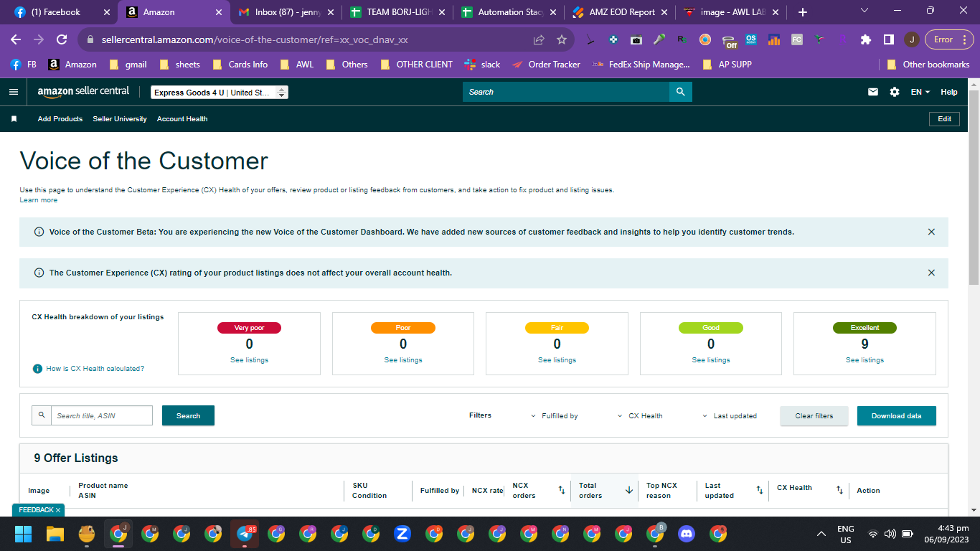Open the OTHER CLIENT bookmark folder
The height and width of the screenshot is (551, 980).
[x=417, y=65]
